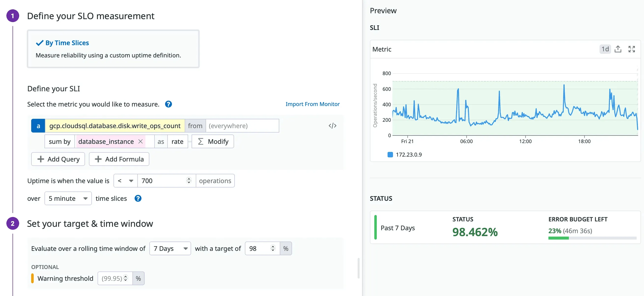Expand the Metric chart to fullscreen

631,49
